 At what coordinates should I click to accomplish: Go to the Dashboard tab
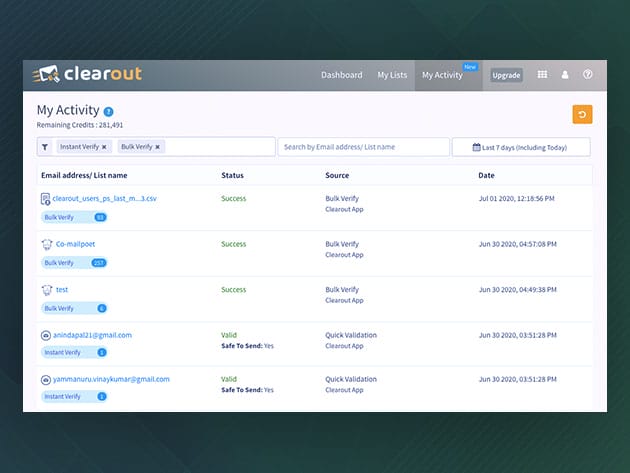[341, 75]
